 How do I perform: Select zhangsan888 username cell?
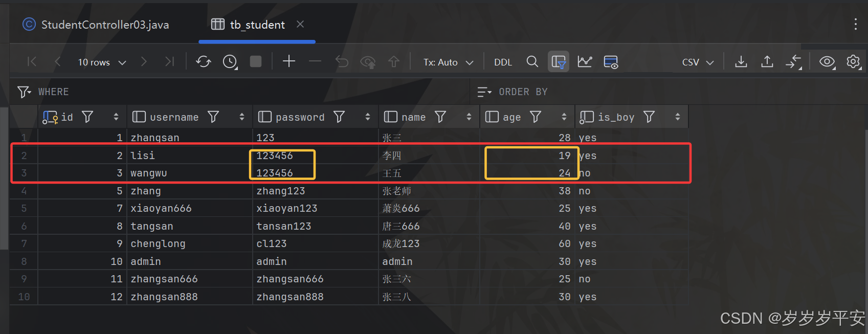[190, 297]
